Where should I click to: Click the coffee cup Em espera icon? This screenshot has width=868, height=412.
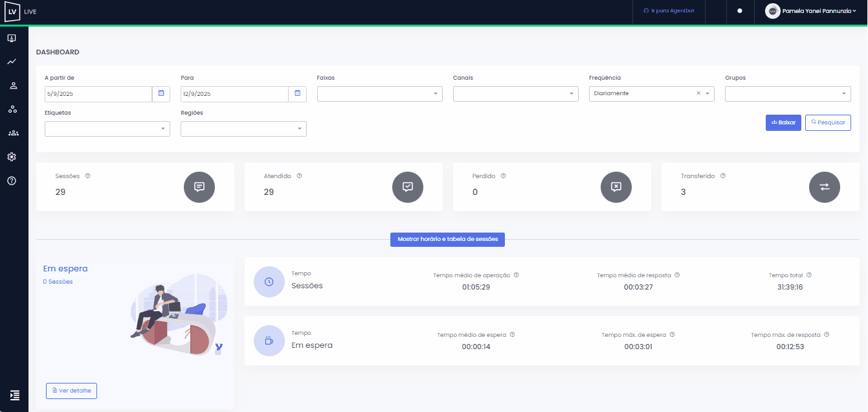tap(269, 341)
